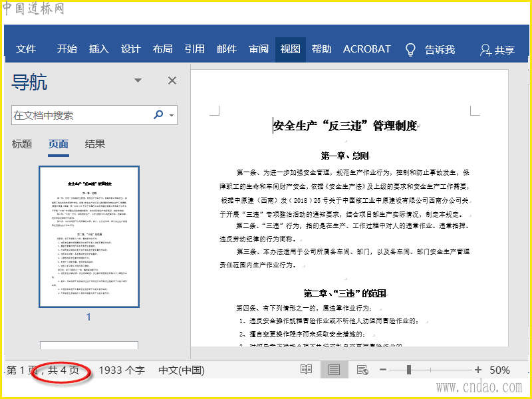Screen dimensions: 532x399
Task: Select the 设计 ribbon tab
Action: [130, 49]
